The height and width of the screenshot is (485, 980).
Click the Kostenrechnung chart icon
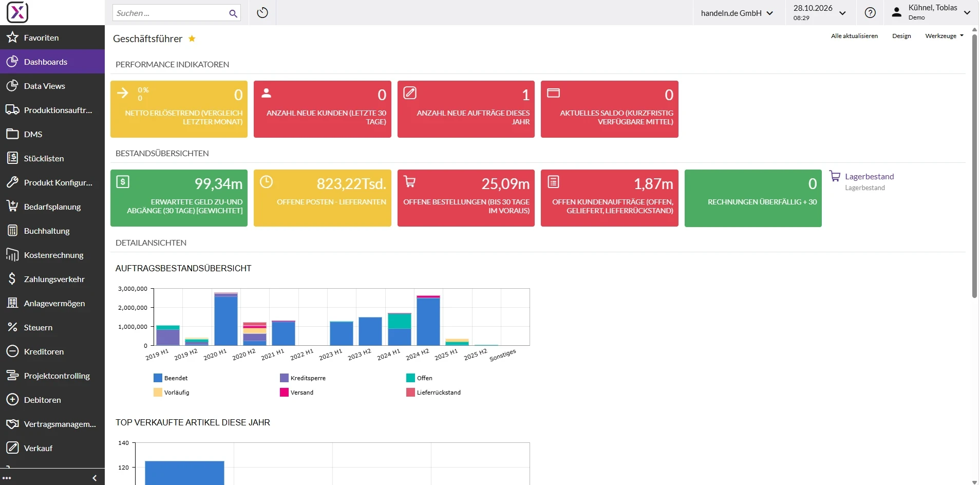12,255
